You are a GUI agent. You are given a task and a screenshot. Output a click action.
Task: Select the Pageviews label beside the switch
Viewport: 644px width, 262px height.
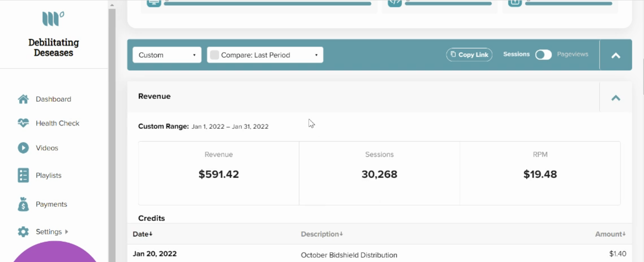pyautogui.click(x=573, y=54)
